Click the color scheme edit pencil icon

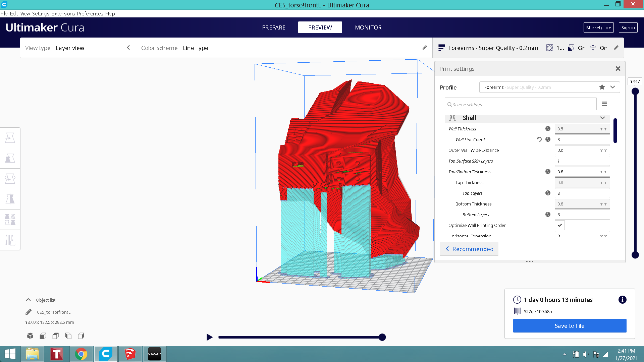425,48
